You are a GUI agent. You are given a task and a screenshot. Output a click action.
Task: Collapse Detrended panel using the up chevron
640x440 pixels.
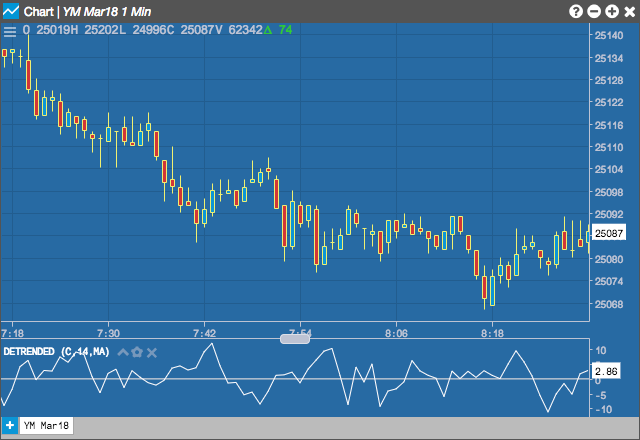coord(123,352)
